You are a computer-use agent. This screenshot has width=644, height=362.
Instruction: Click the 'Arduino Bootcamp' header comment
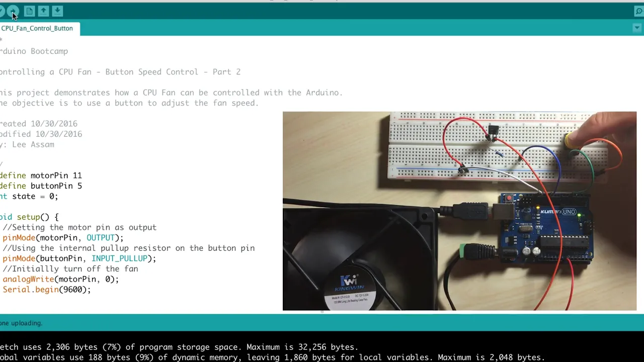coord(34,51)
